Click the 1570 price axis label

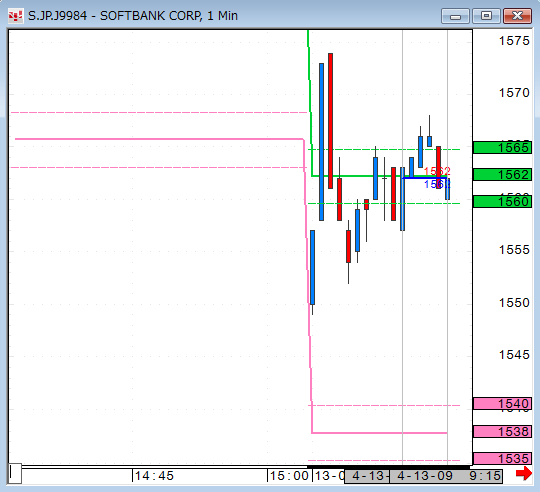pos(514,93)
